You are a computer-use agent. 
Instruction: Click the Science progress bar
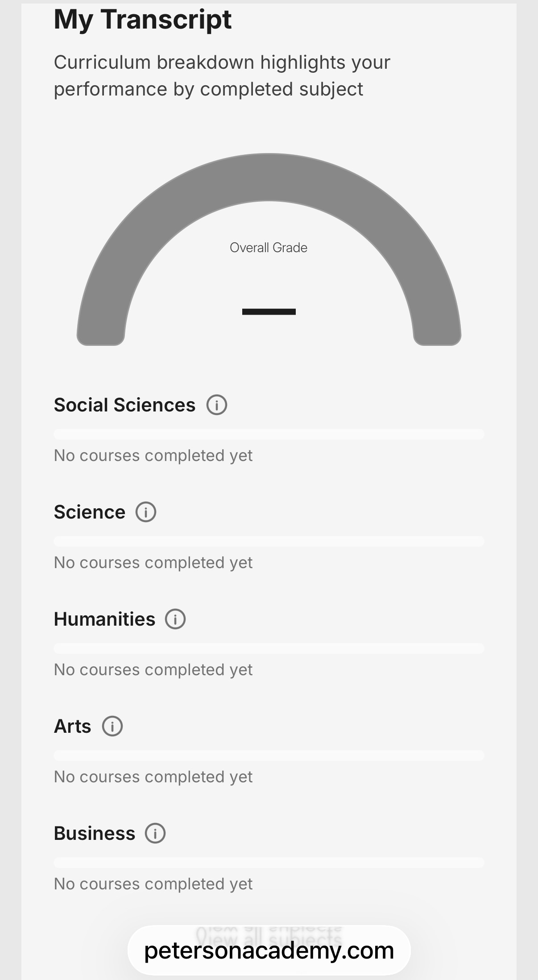[269, 541]
